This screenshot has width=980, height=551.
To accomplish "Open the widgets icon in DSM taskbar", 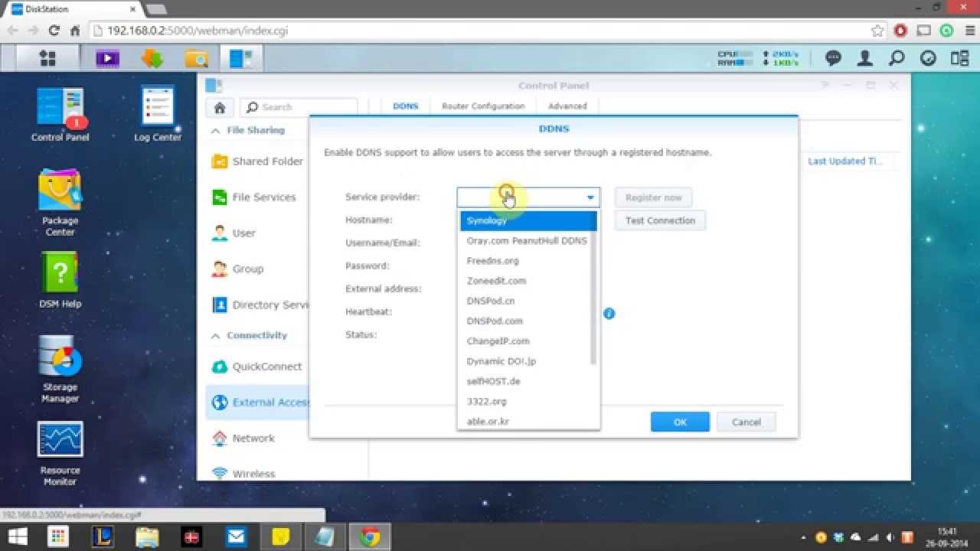I will click(928, 58).
